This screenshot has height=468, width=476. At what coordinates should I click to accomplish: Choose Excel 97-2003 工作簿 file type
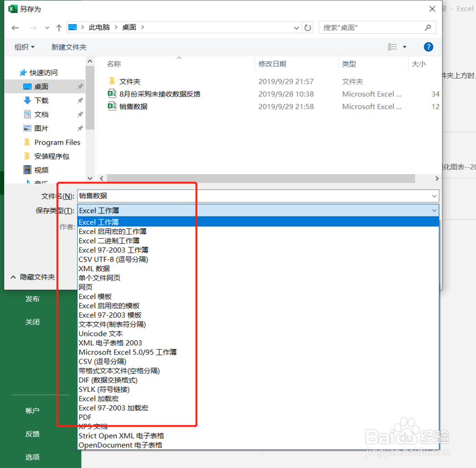114,250
